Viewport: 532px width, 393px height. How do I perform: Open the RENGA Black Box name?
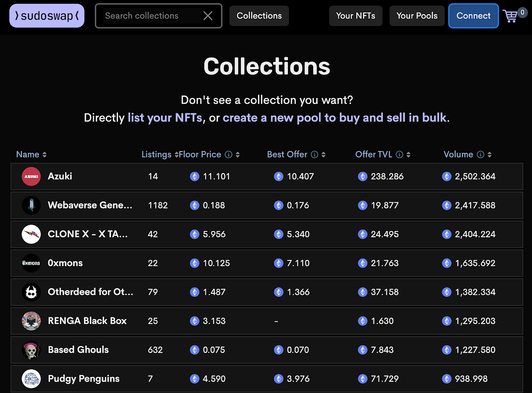click(x=87, y=321)
